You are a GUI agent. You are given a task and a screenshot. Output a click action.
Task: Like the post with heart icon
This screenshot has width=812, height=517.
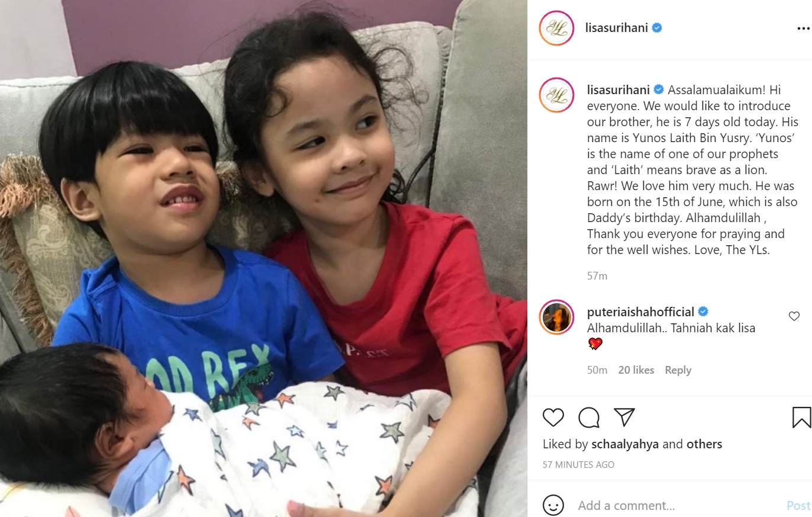(x=553, y=418)
